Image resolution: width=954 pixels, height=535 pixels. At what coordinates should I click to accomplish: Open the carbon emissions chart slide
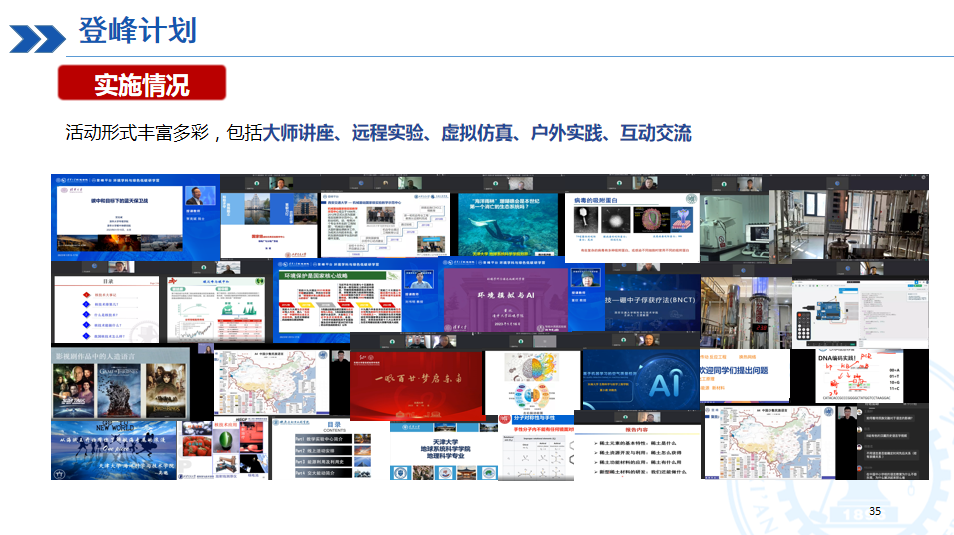[x=216, y=309]
